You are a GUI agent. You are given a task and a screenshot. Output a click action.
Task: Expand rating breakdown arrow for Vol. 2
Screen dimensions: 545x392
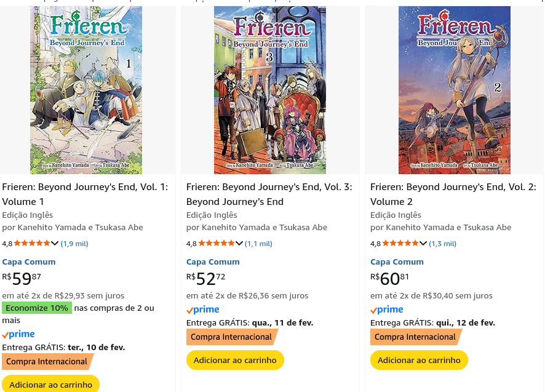tap(423, 244)
